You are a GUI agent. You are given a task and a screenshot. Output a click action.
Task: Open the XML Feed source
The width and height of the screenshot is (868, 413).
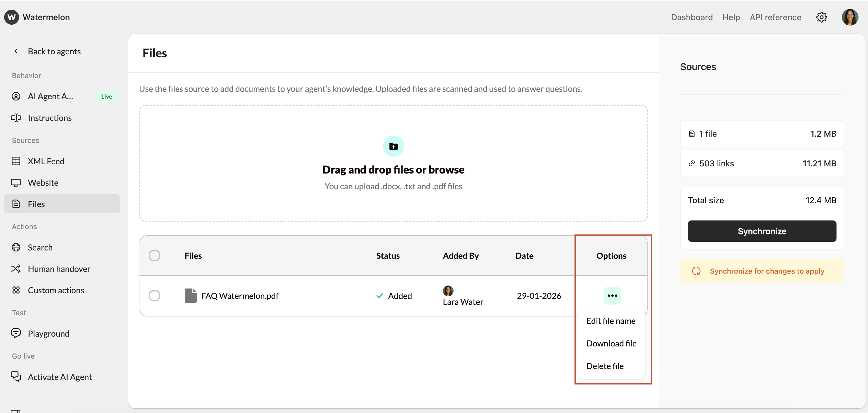click(46, 161)
